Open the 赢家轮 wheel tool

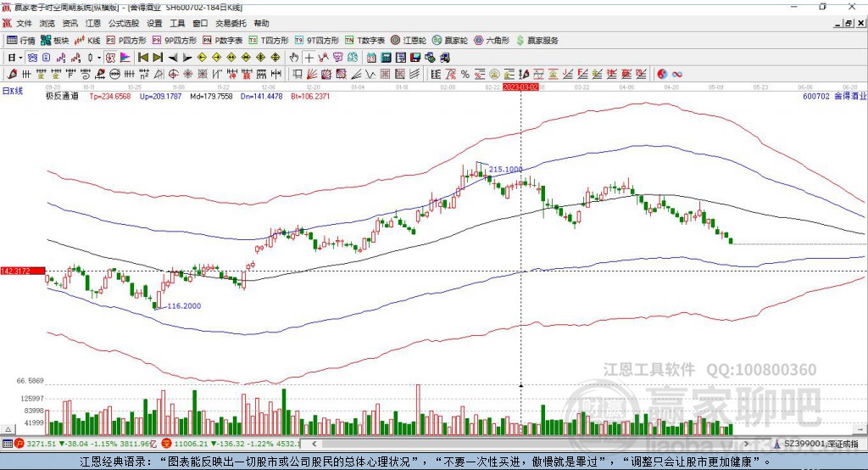click(x=450, y=41)
